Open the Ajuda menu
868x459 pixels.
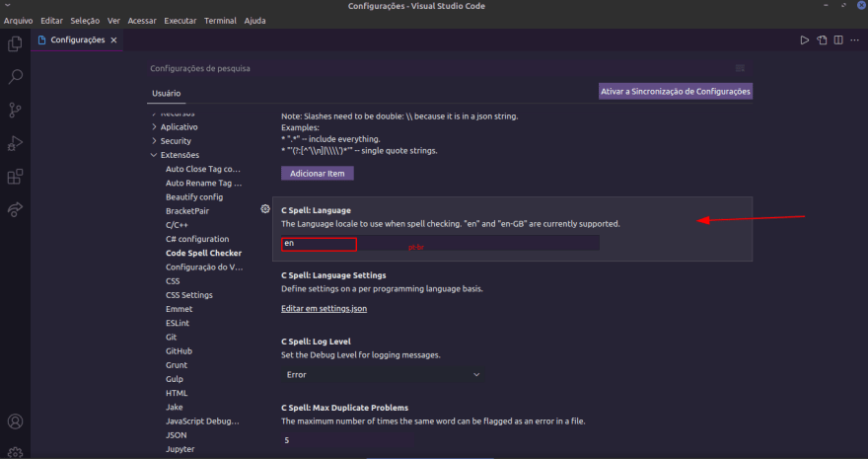pyautogui.click(x=254, y=21)
